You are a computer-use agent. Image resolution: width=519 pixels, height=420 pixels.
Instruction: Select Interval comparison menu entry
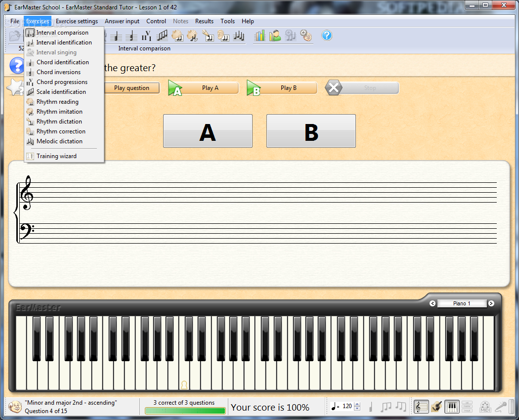(x=64, y=33)
